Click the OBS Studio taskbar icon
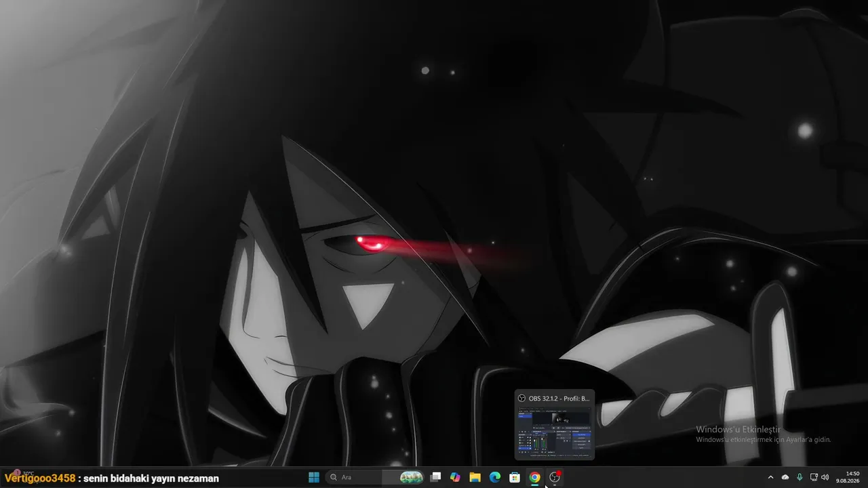 555,477
